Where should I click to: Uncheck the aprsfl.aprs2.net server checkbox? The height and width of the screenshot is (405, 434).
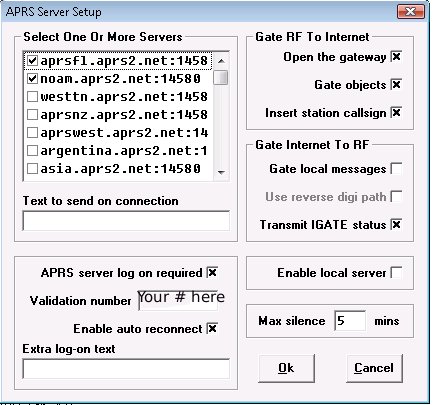click(x=32, y=61)
